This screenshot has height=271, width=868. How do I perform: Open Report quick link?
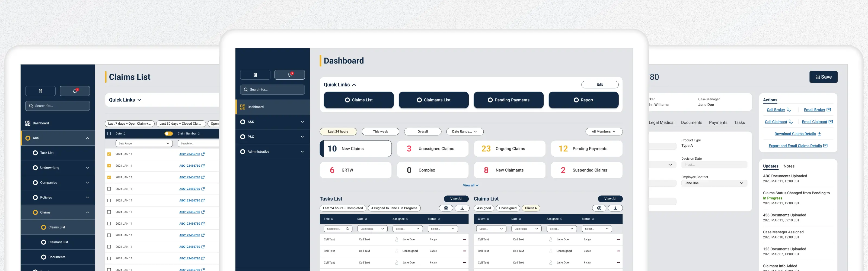[x=583, y=100]
